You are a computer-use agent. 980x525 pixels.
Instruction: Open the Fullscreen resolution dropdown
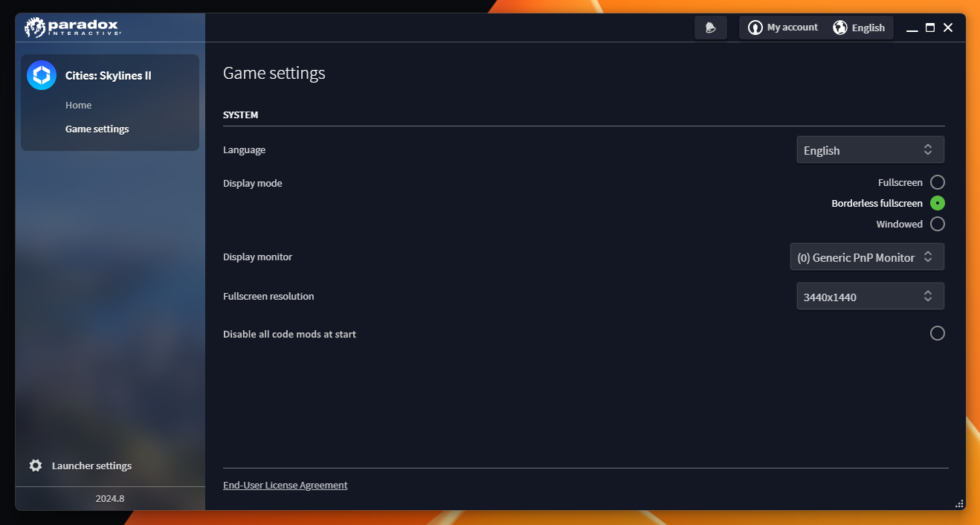[870, 295]
